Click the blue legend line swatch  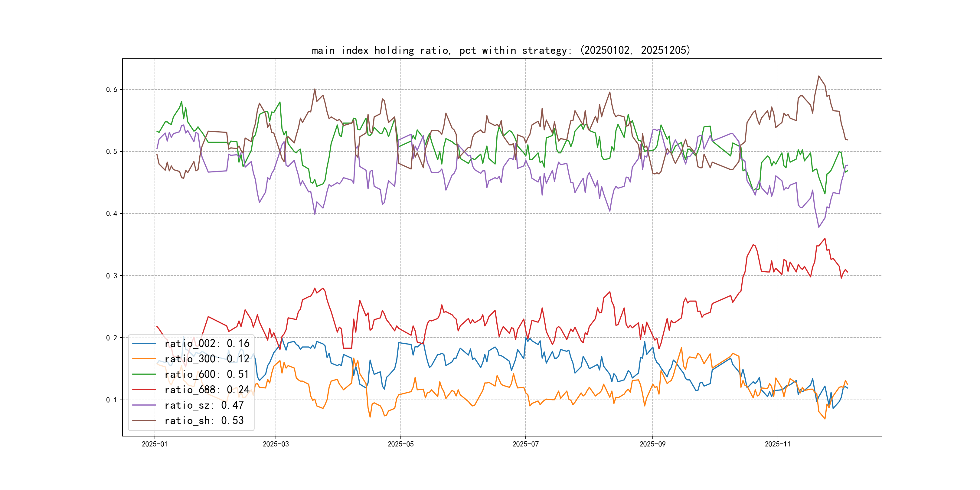pos(144,344)
